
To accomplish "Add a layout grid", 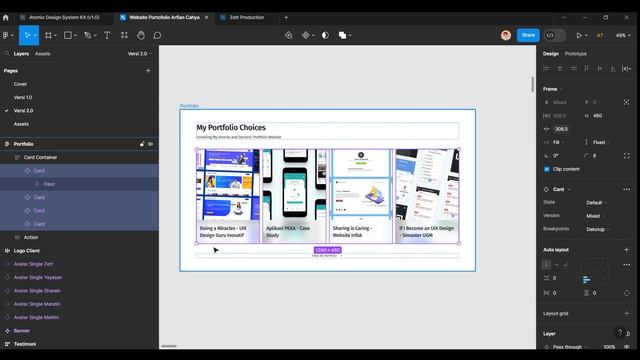I will click(x=627, y=313).
